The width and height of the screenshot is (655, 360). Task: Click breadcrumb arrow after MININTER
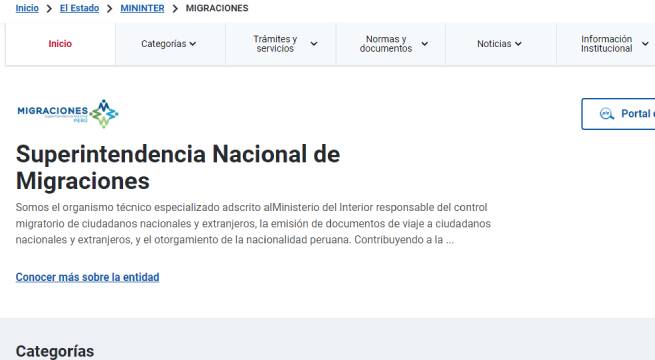(175, 9)
